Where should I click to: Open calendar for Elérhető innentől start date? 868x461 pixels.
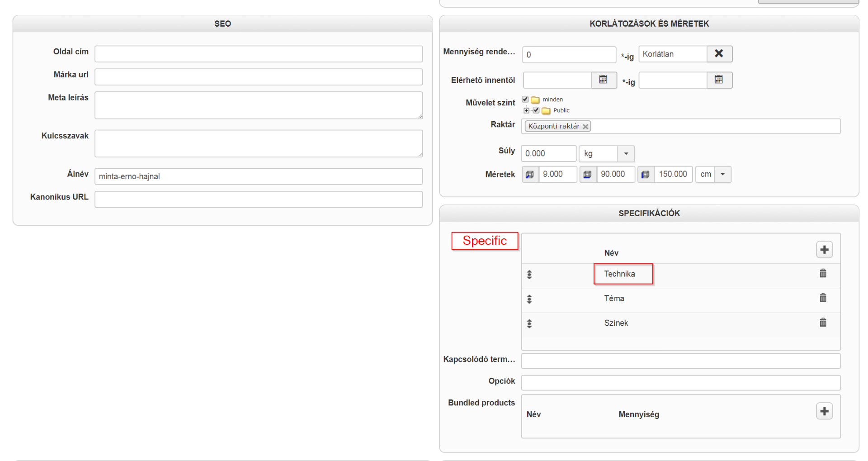tap(604, 80)
